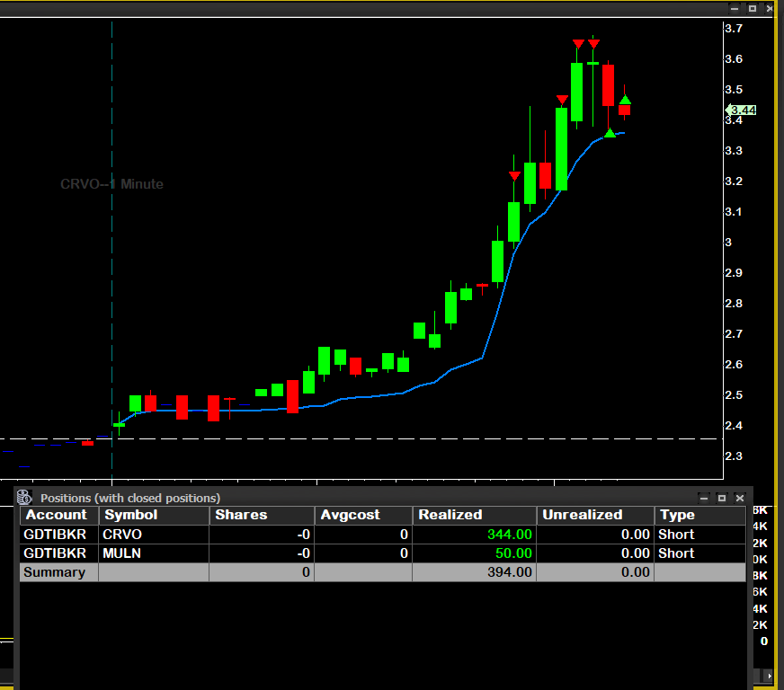The width and height of the screenshot is (784, 690).
Task: Minimize the Positions window
Action: click(x=704, y=498)
